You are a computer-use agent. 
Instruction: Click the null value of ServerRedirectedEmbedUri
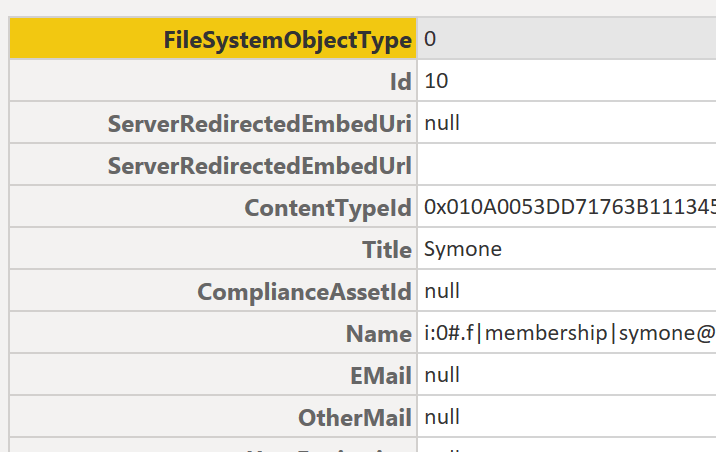[x=442, y=124]
